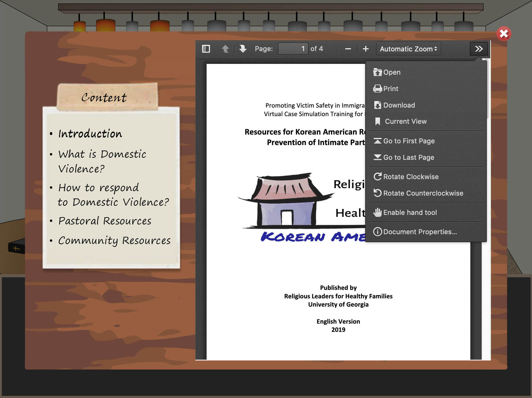The height and width of the screenshot is (398, 532).
Task: Click the Current View bookmark
Action: (x=405, y=122)
